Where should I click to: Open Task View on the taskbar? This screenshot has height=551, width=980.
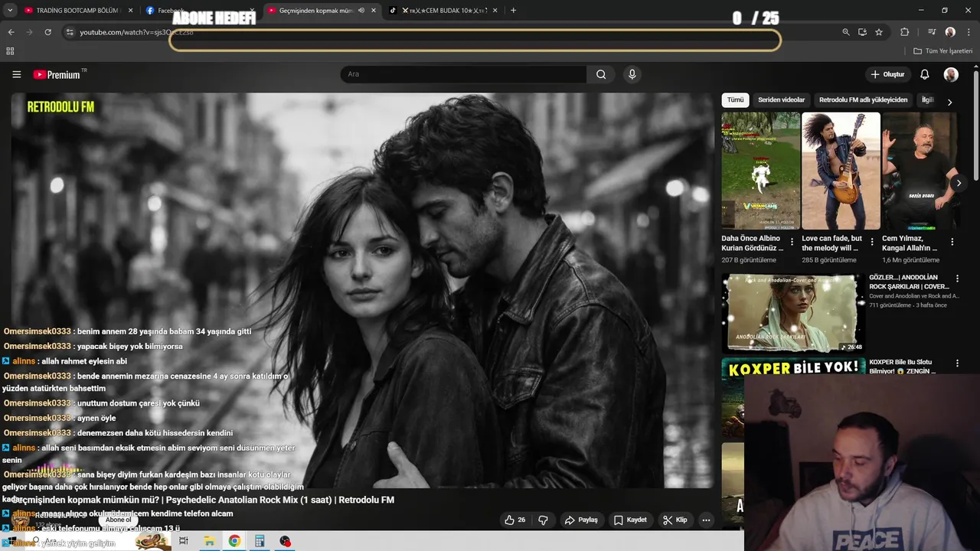point(183,541)
